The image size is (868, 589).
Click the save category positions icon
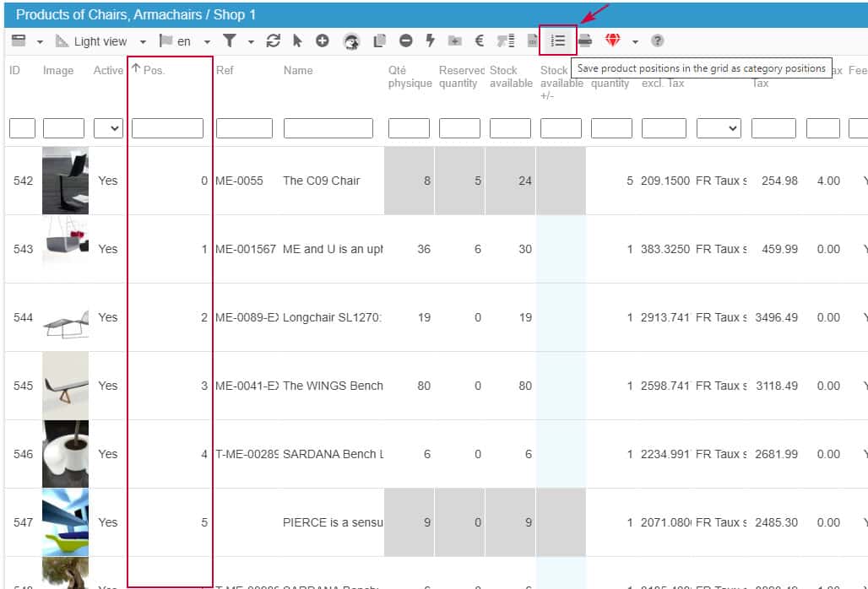558,41
